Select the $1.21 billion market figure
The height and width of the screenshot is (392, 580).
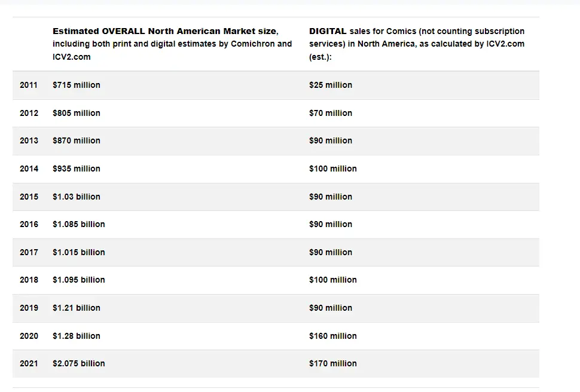click(x=77, y=308)
